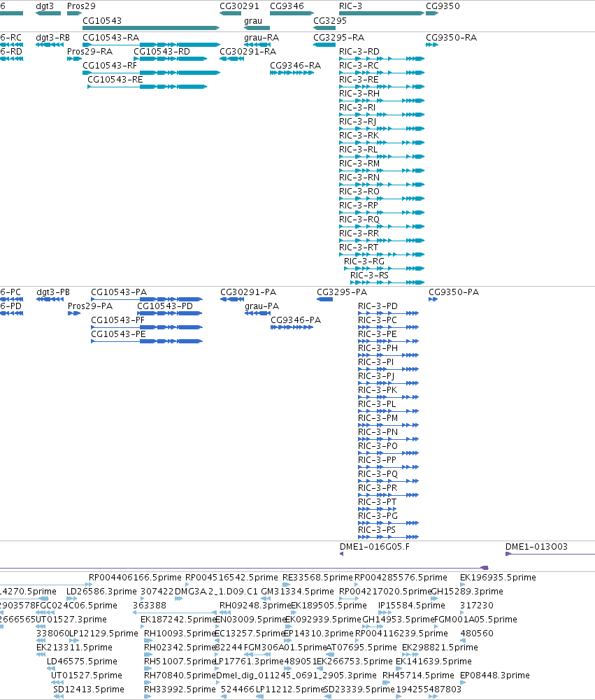This screenshot has height=700, width=595.
Task: Select transcript RIC-3-RH
Action: tap(382, 101)
